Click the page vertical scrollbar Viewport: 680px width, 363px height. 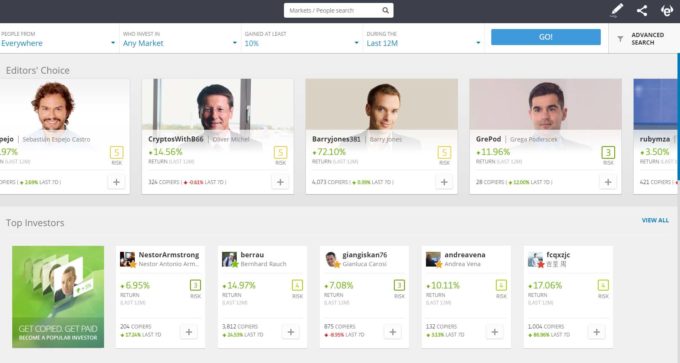678,116
